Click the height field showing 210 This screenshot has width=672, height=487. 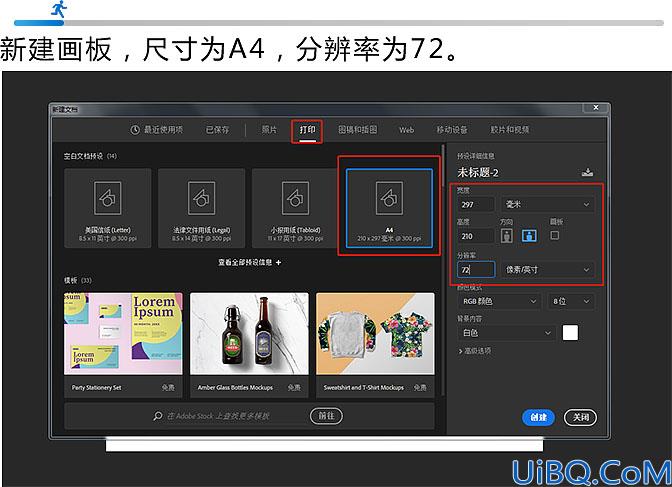[x=476, y=236]
